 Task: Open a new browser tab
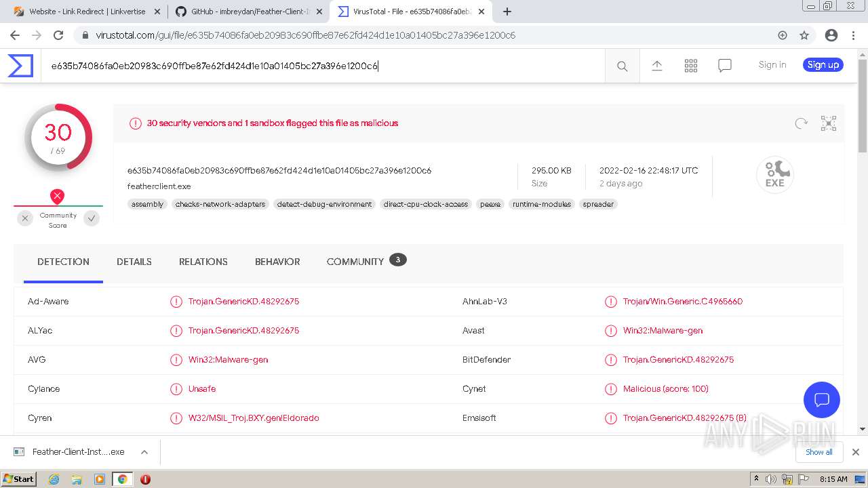[507, 12]
